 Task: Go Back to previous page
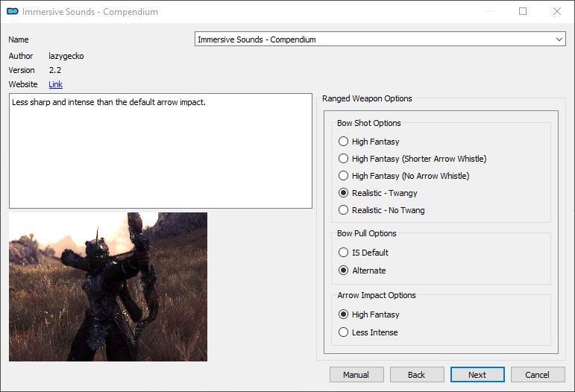coord(417,375)
